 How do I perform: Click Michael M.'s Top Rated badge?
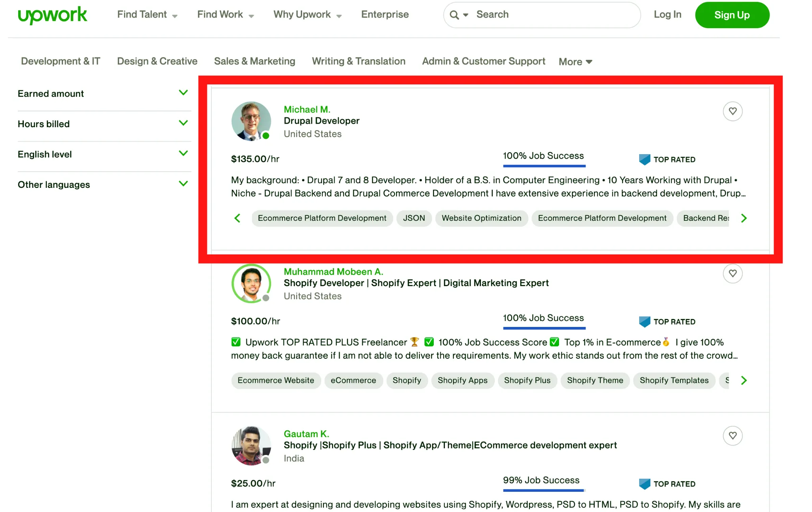point(667,159)
